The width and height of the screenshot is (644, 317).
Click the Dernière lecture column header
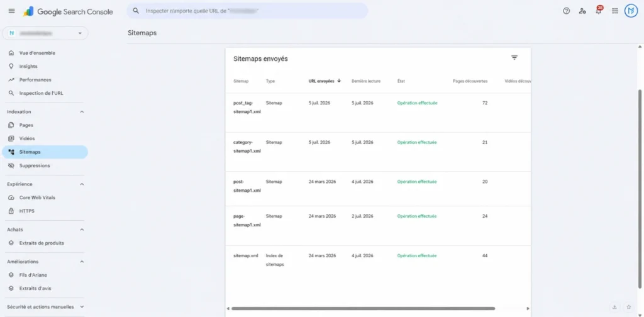point(366,81)
